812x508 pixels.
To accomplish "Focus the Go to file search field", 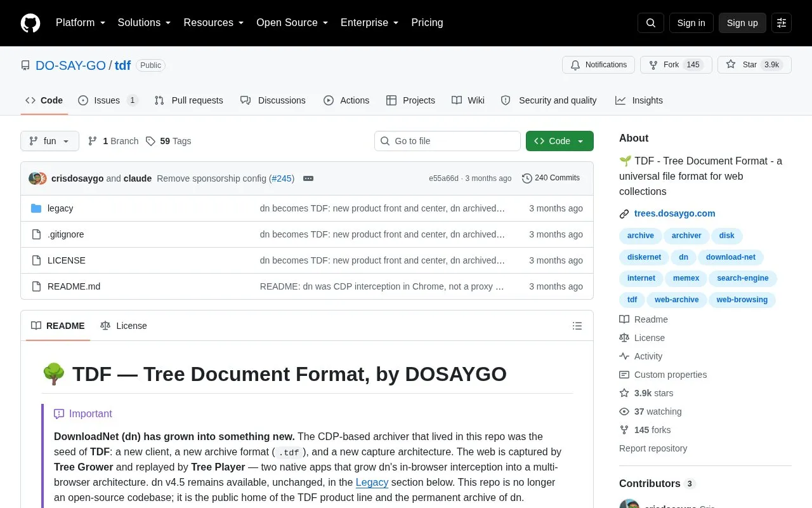I will pos(447,141).
